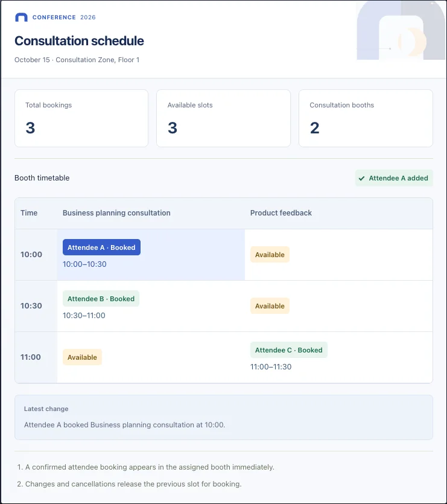Click the Attendee A added notification
The height and width of the screenshot is (504, 447).
(x=394, y=178)
